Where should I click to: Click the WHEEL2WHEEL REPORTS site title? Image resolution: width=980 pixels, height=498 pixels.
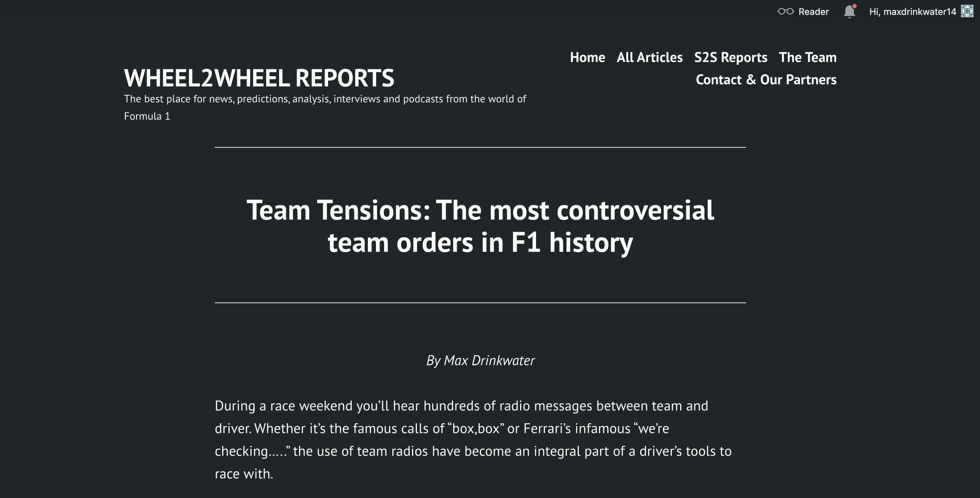click(259, 78)
